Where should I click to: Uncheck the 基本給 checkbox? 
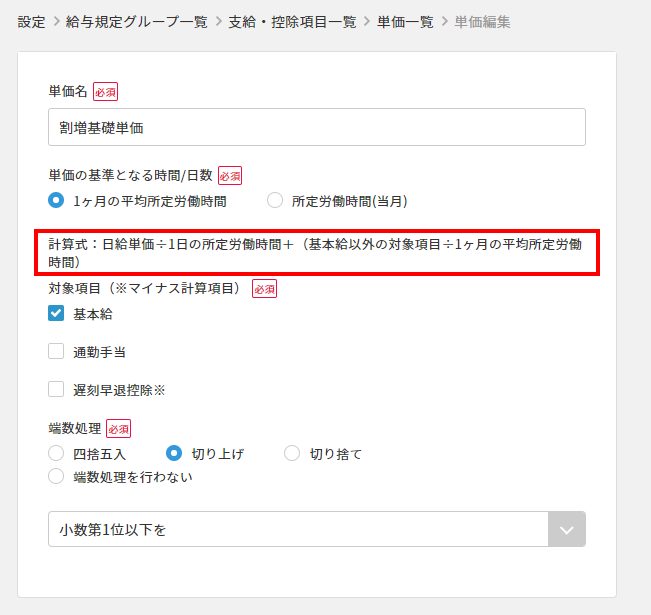pos(57,314)
